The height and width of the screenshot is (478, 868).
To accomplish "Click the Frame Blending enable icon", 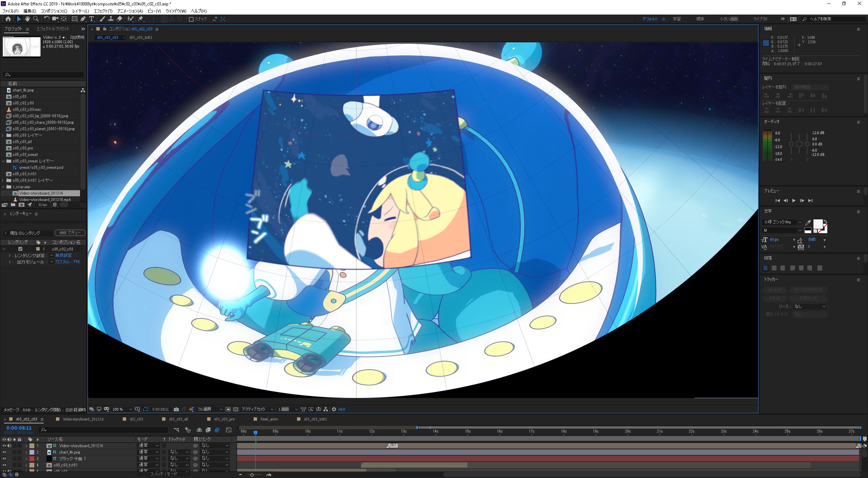I will [208, 430].
